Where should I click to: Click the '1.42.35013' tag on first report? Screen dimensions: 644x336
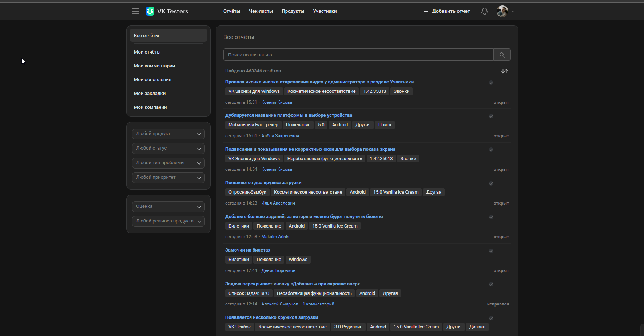click(374, 91)
